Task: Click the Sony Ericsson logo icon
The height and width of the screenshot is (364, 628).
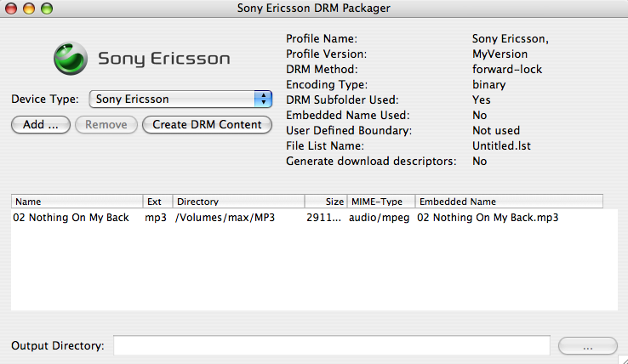Action: point(70,59)
